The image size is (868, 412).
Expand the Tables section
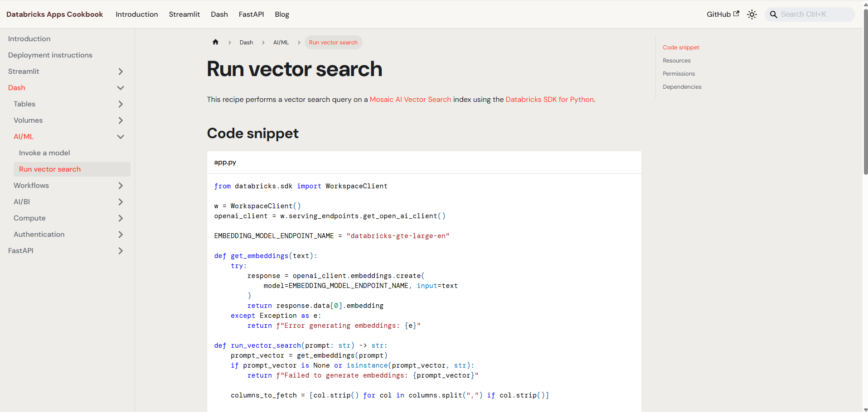pyautogui.click(x=120, y=104)
